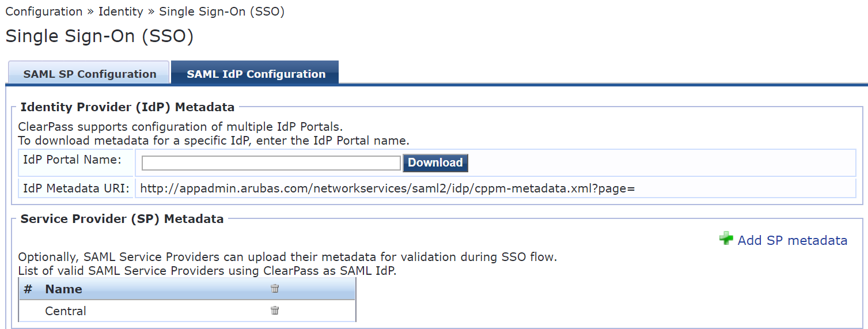Viewport: 868px width, 329px height.
Task: Click the Single Sign-On (SSO) breadcrumb
Action: 222,12
